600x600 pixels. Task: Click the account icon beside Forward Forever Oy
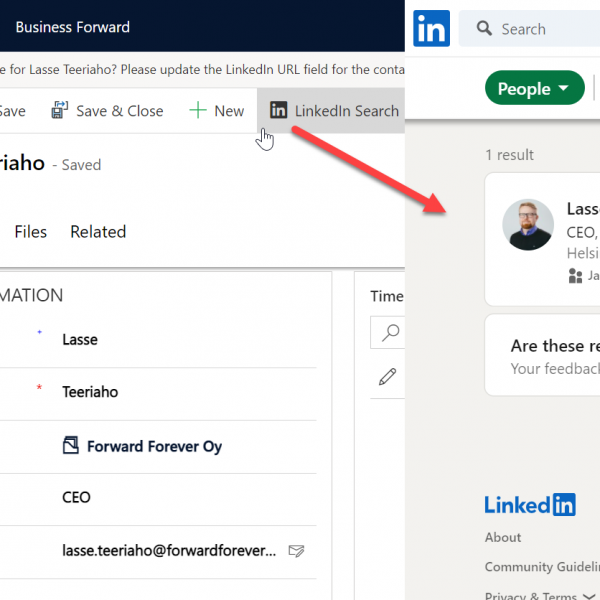click(71, 445)
